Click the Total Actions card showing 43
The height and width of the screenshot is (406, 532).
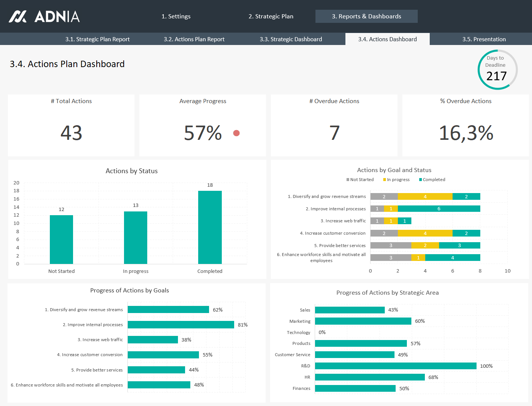pos(71,126)
